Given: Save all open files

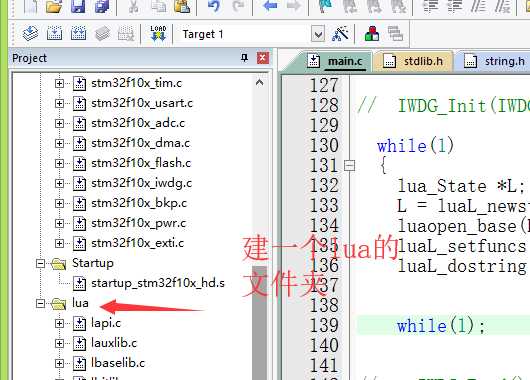Looking at the screenshot, I should (x=102, y=6).
